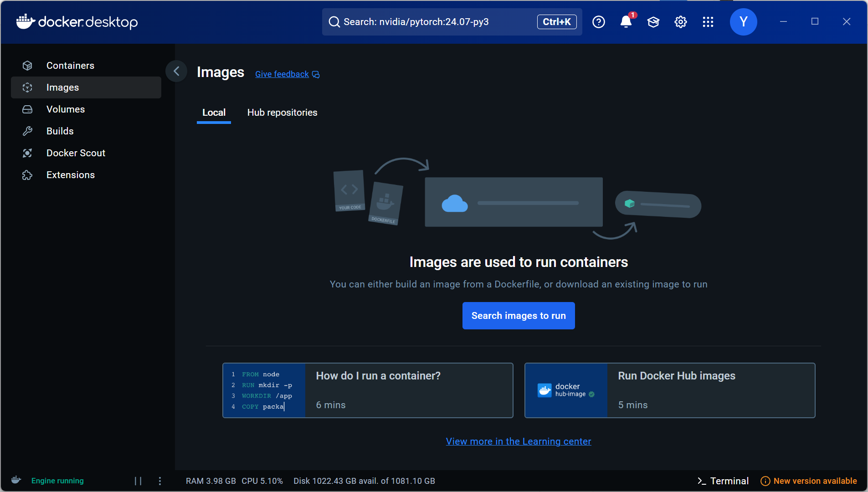Click Search images to run button
This screenshot has width=868, height=492.
click(x=519, y=316)
